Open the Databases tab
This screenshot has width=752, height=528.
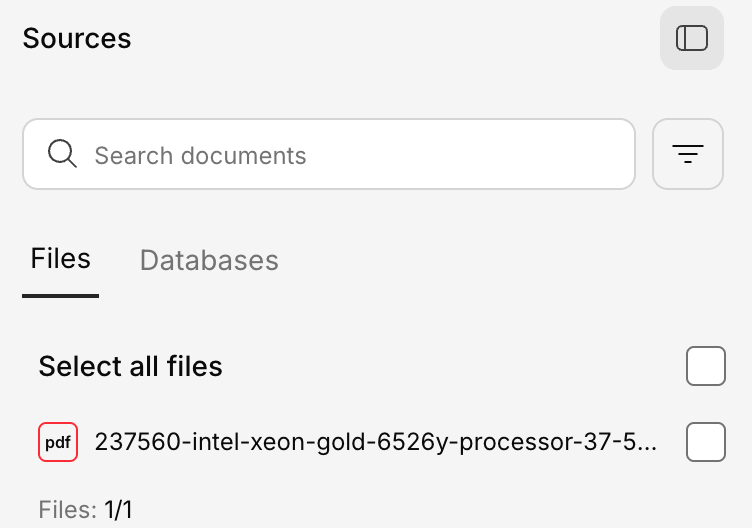click(x=209, y=260)
